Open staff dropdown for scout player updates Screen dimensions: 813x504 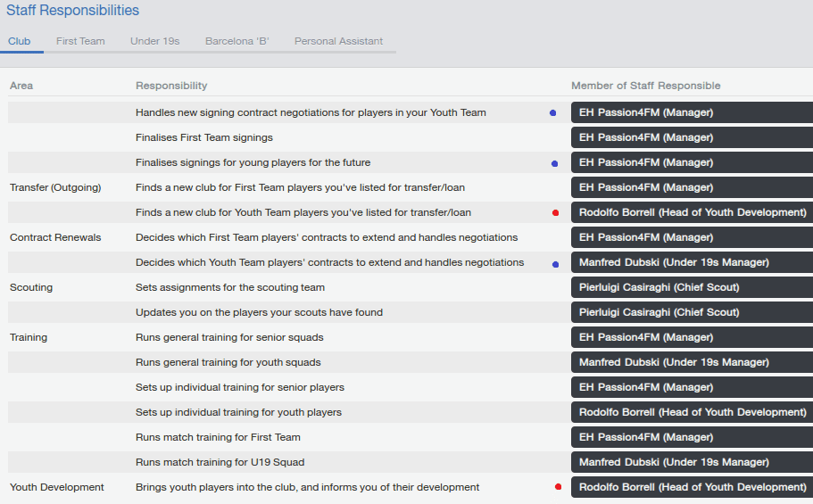(x=692, y=312)
